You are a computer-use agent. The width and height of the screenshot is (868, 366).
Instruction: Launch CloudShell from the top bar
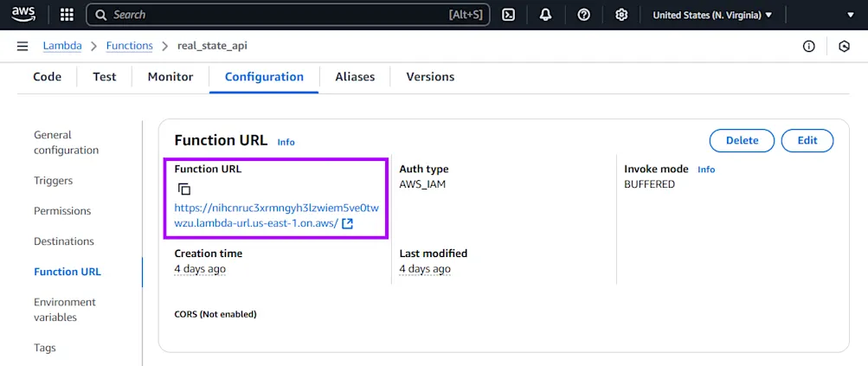coord(508,15)
